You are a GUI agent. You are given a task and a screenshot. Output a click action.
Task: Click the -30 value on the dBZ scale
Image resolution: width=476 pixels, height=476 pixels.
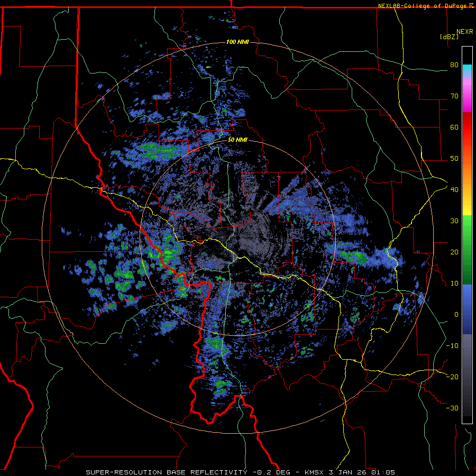coord(452,408)
